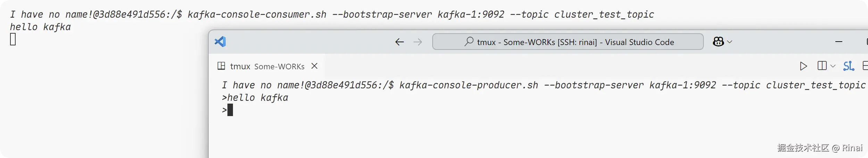Screen dimensions: 868x158
Task: Focus the producer prompt at the block cursor
Action: coord(230,110)
